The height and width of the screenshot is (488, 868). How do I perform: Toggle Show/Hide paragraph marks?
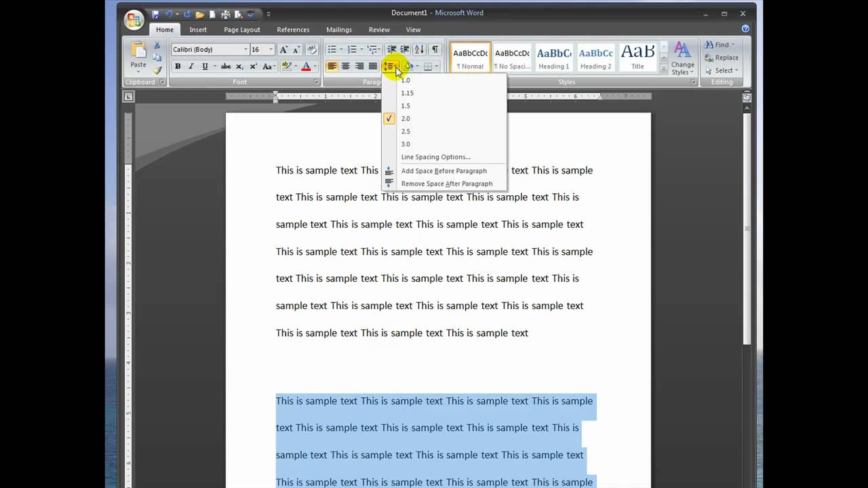pyautogui.click(x=435, y=49)
